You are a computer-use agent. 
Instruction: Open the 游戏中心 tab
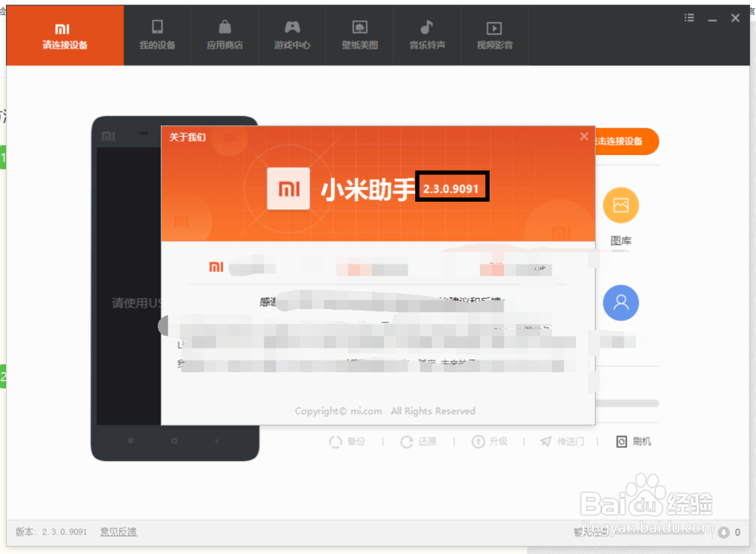click(x=292, y=36)
